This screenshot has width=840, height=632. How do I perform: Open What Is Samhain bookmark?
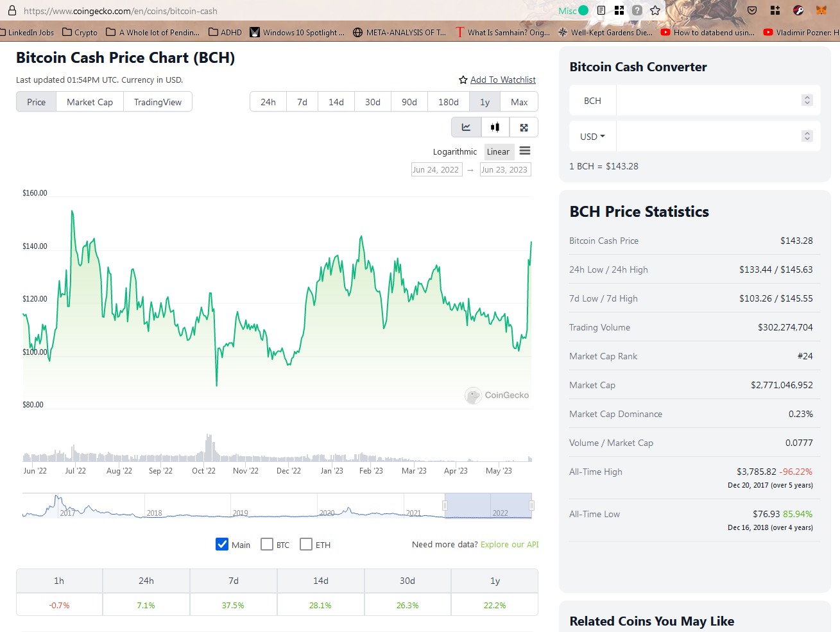502,32
